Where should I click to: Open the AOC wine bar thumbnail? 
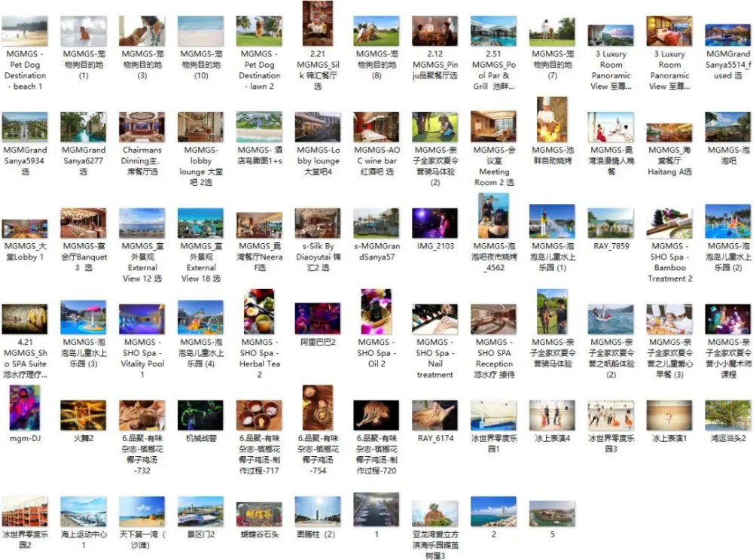(376, 127)
